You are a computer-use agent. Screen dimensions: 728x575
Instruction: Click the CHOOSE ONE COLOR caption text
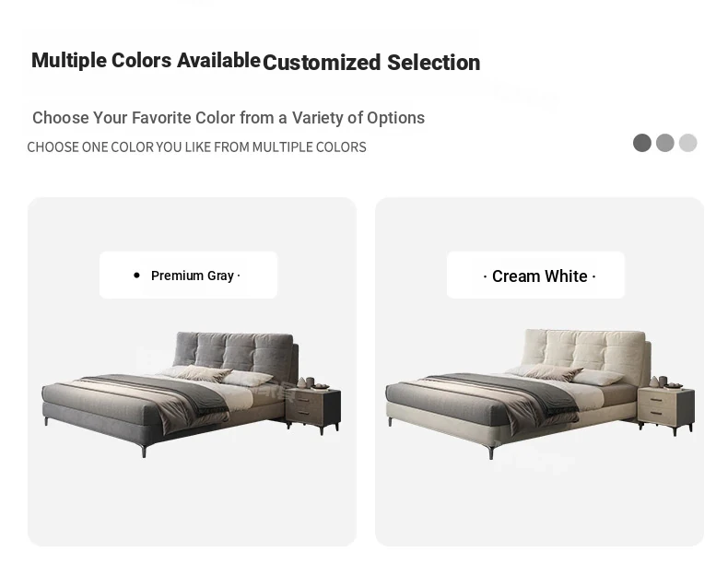197,147
